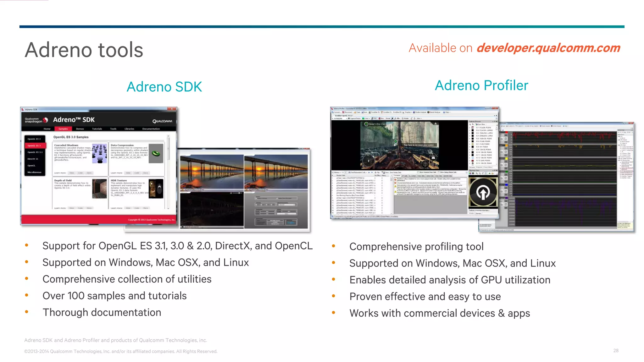Screen dimensions: 644x362
Task: Select the API Calls tab in the Profiler
Action: (405, 176)
